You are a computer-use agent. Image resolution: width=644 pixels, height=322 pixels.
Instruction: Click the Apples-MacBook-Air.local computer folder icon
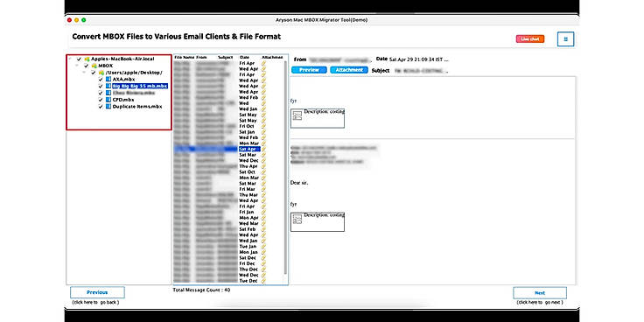(87, 59)
